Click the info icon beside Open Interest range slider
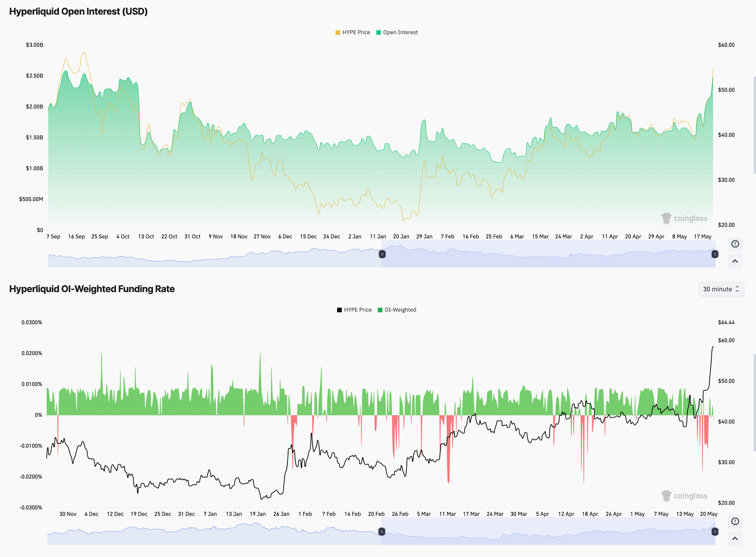The image size is (756, 557). (x=735, y=244)
